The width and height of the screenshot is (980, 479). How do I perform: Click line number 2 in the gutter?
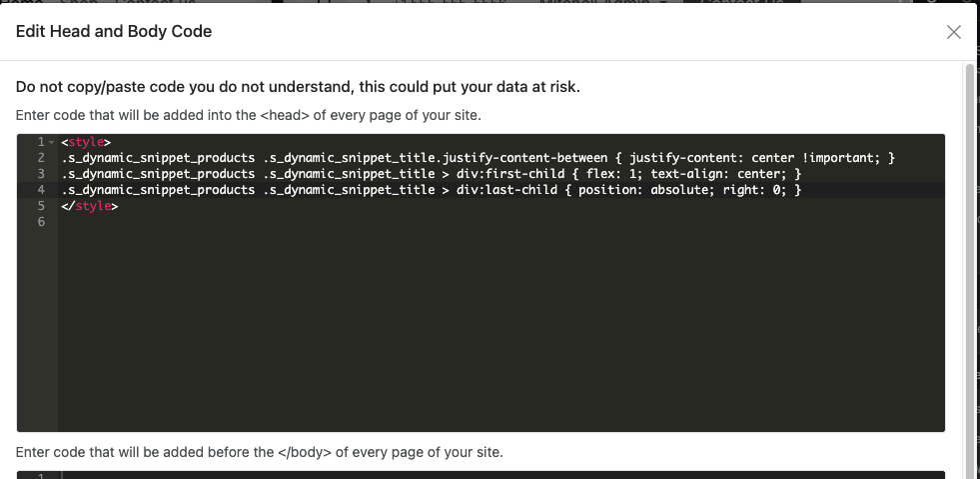41,158
